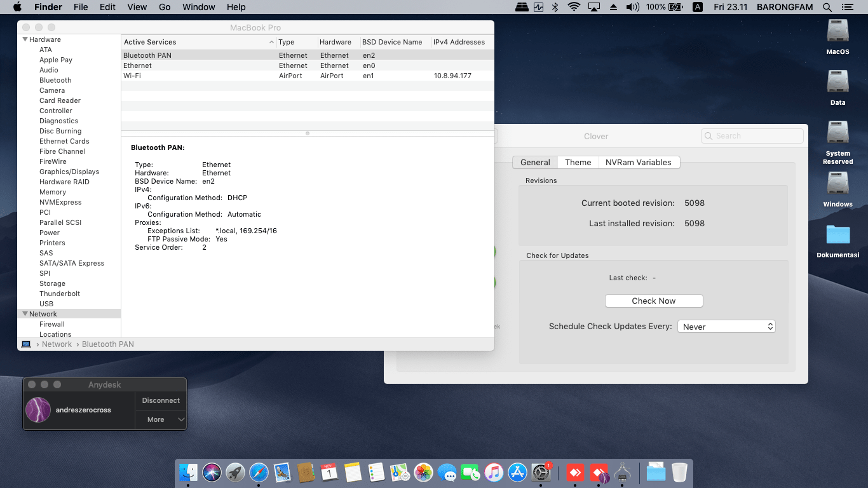Image resolution: width=868 pixels, height=488 pixels.
Task: Open Notification Center list icon
Action: point(847,7)
